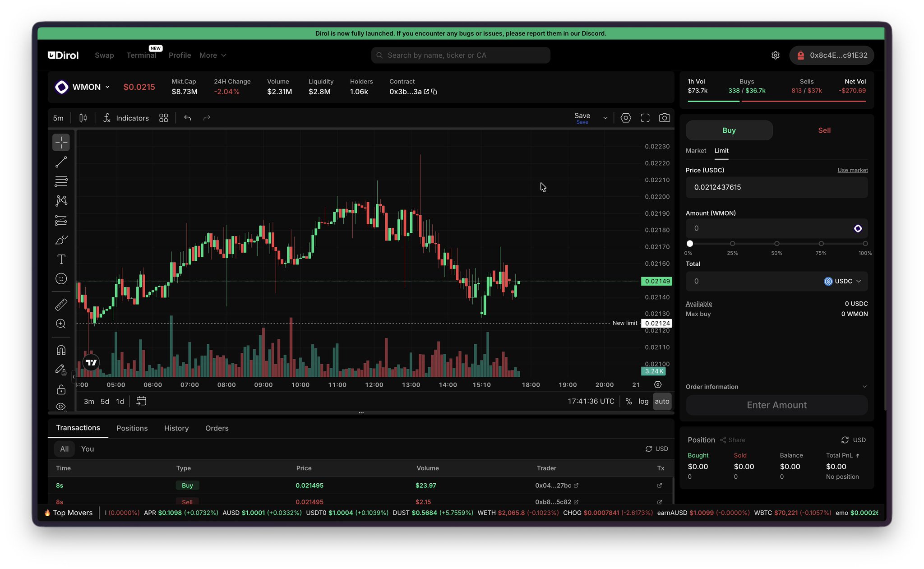Toggle log scale on chart
Image resolution: width=924 pixels, height=569 pixels.
point(643,401)
